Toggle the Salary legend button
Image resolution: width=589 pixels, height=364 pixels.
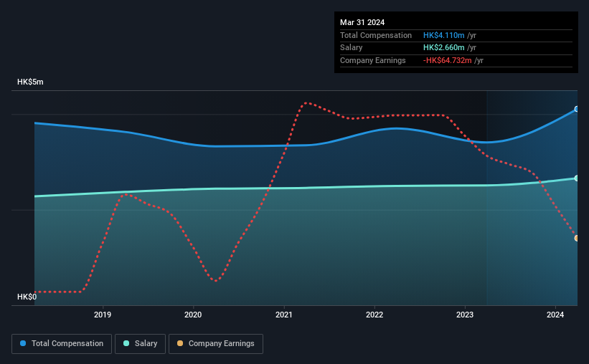[x=140, y=344]
